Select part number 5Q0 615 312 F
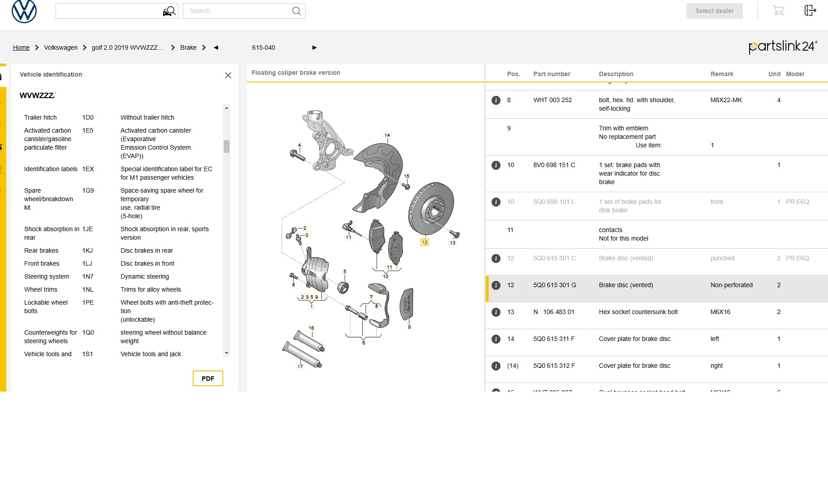The image size is (828, 504). [554, 366]
